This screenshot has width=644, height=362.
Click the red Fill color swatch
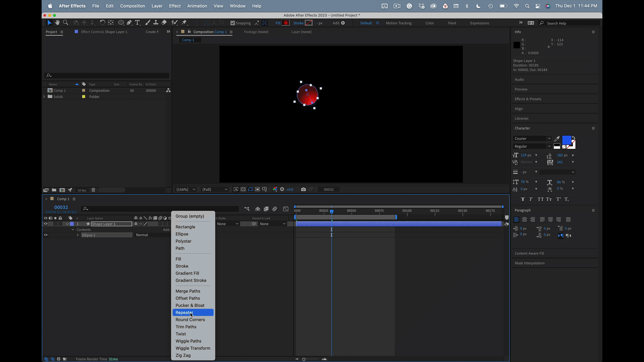285,23
